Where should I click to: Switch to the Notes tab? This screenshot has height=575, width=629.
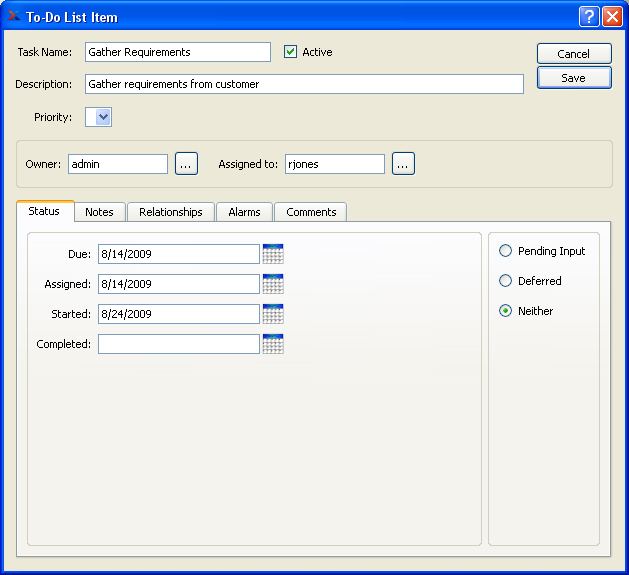click(99, 212)
